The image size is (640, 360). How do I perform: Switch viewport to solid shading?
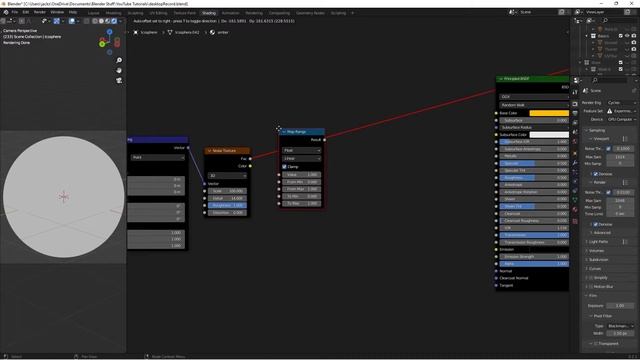pos(101,21)
